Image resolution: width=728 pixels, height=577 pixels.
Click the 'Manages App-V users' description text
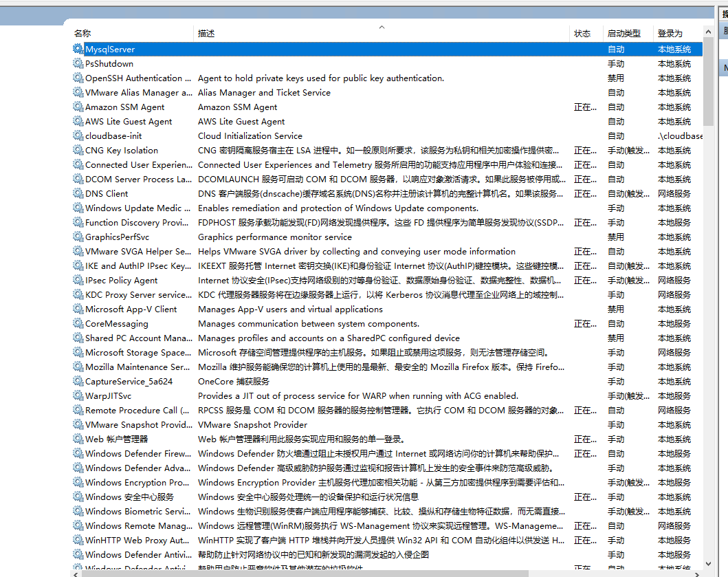(290, 309)
